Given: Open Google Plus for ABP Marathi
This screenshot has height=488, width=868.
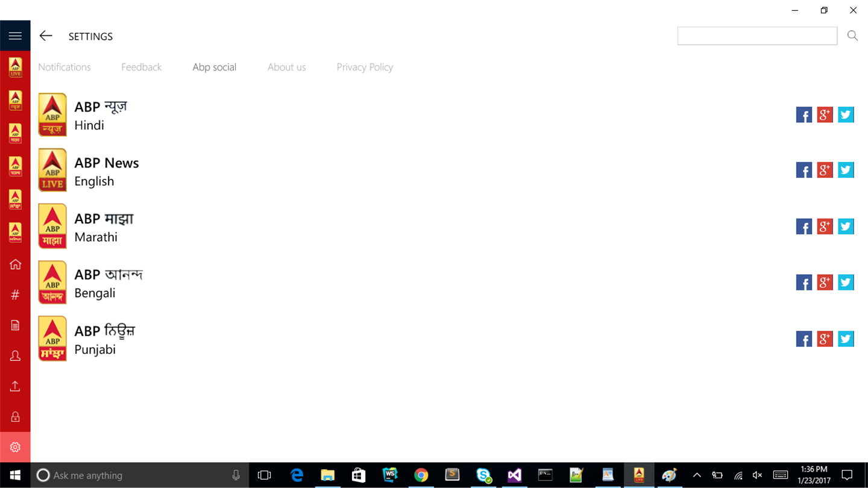Looking at the screenshot, I should (x=825, y=227).
